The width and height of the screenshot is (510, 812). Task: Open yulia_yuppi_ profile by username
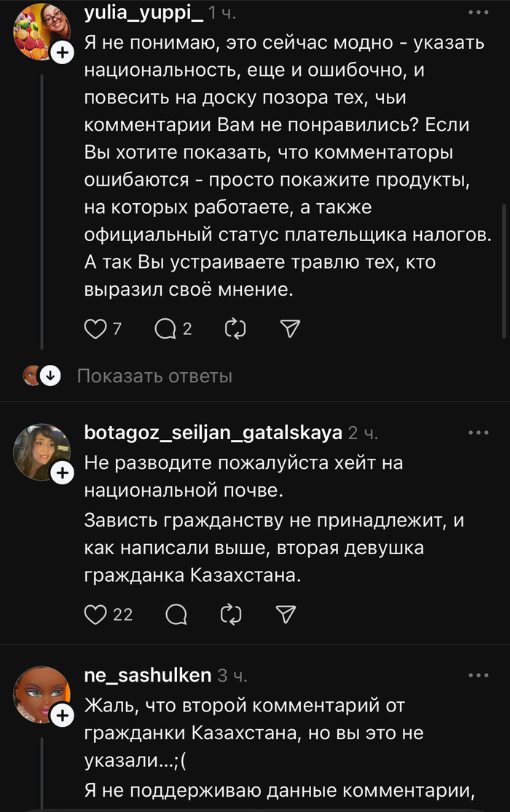(x=144, y=13)
